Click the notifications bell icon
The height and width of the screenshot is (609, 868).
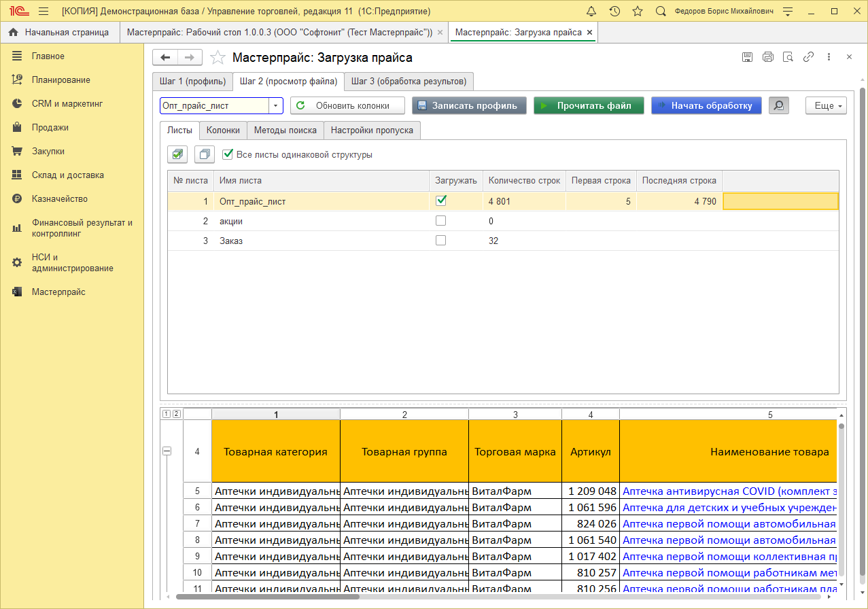(x=591, y=12)
